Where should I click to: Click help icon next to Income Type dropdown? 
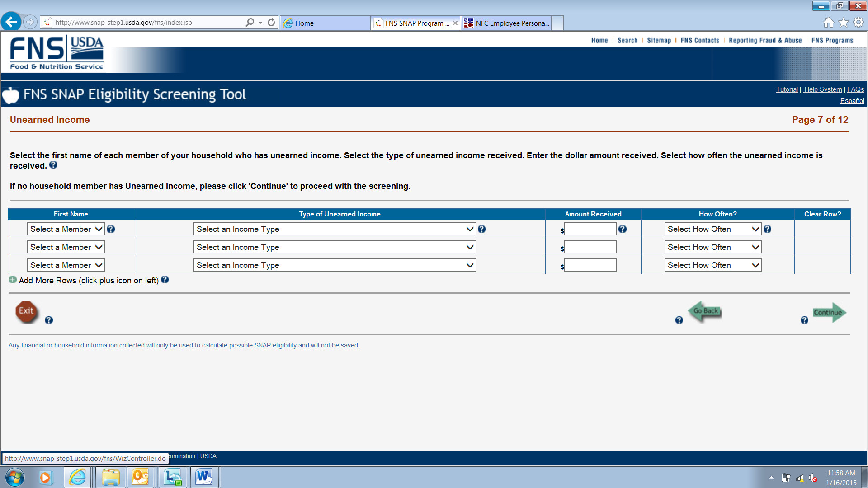pyautogui.click(x=482, y=230)
